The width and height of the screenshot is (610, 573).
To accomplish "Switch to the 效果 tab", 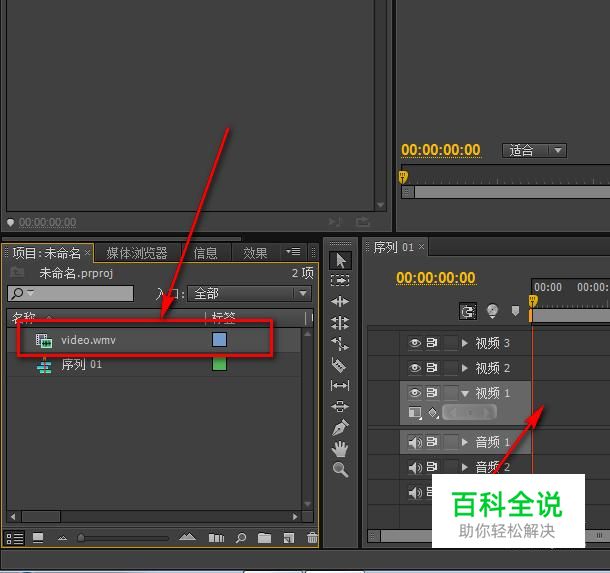I will 255,253.
